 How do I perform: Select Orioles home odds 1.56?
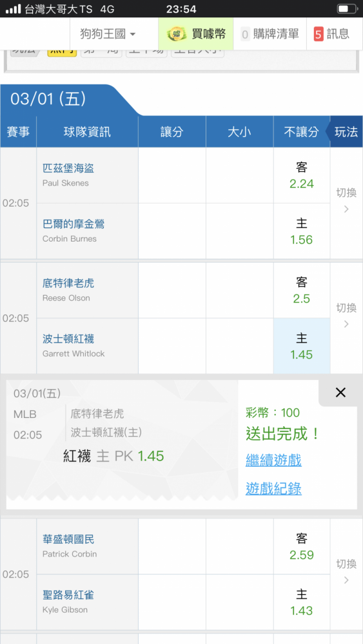(x=302, y=231)
